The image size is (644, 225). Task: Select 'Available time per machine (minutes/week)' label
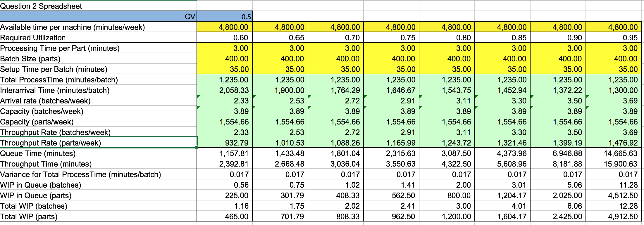click(98, 27)
